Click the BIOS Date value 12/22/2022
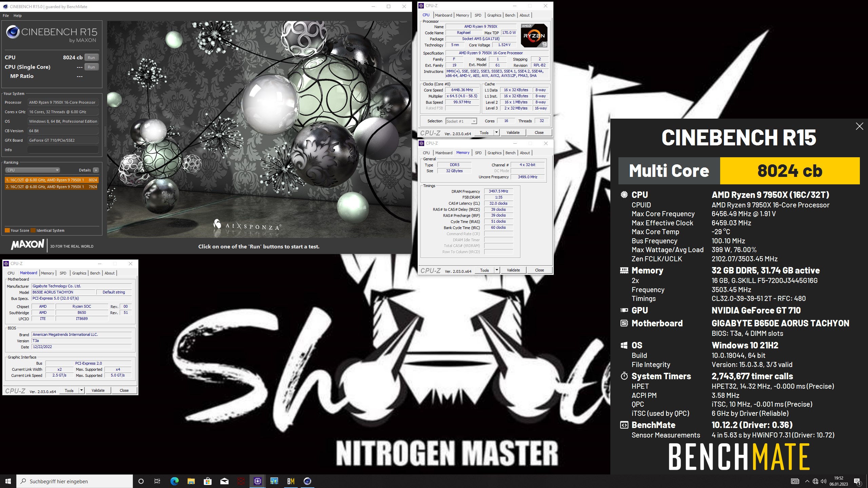 81,347
